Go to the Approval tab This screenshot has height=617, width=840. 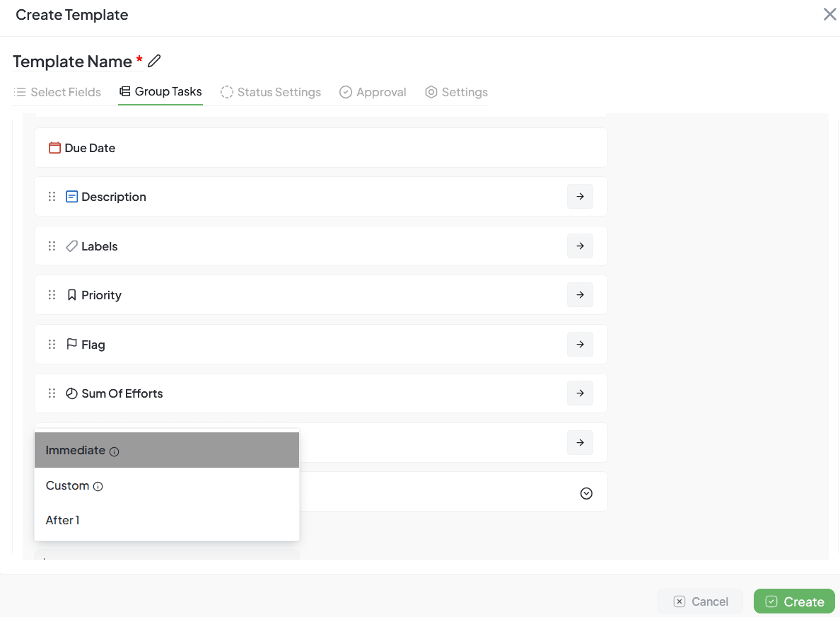tap(373, 92)
